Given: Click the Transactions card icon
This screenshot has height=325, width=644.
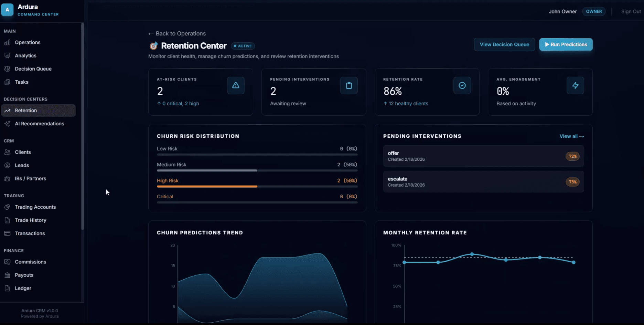Looking at the screenshot, I should 7,233.
